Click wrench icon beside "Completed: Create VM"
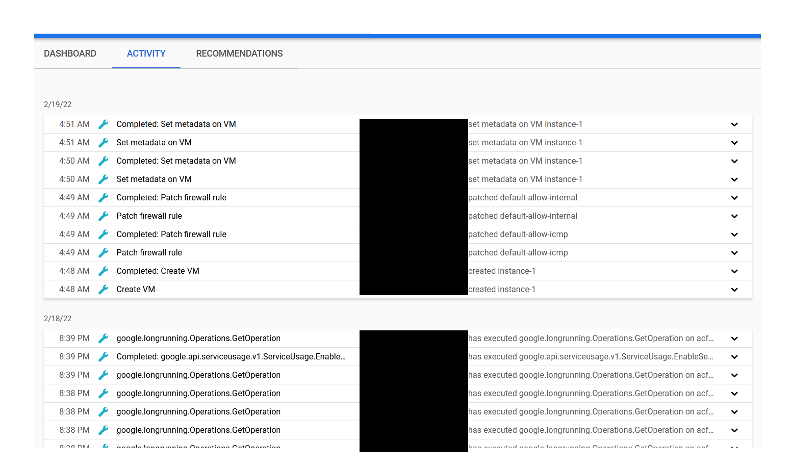Image resolution: width=795 pixels, height=470 pixels. 103,271
